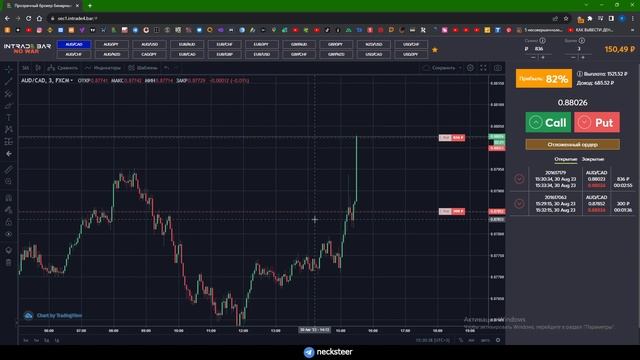Viewport: 640px width, 360px height.
Task: Save the chart layout
Action: point(439,68)
